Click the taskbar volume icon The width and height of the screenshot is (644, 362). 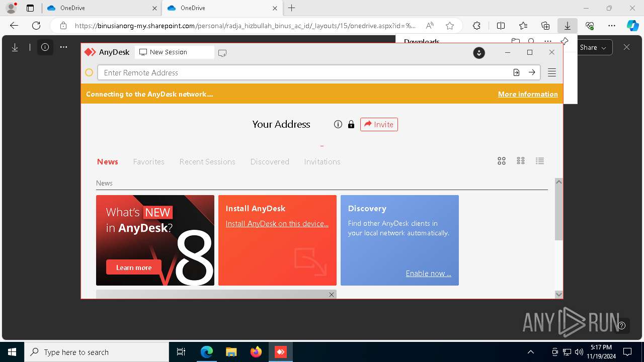tap(579, 352)
